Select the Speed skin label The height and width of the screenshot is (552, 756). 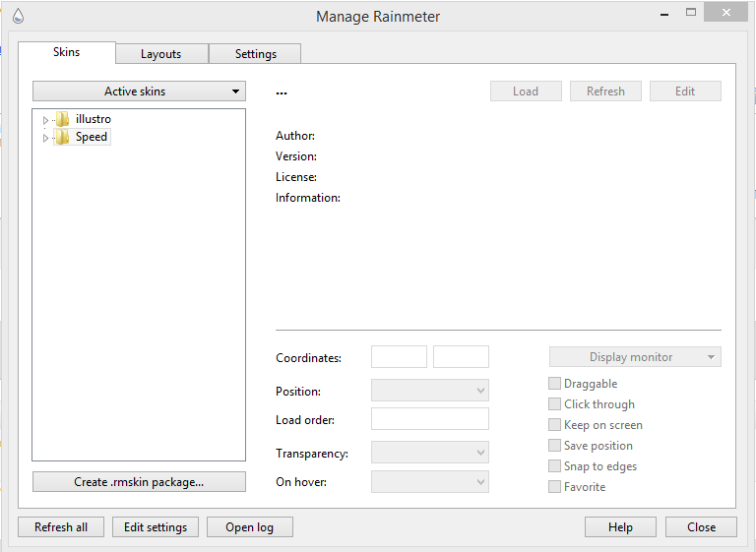click(92, 137)
